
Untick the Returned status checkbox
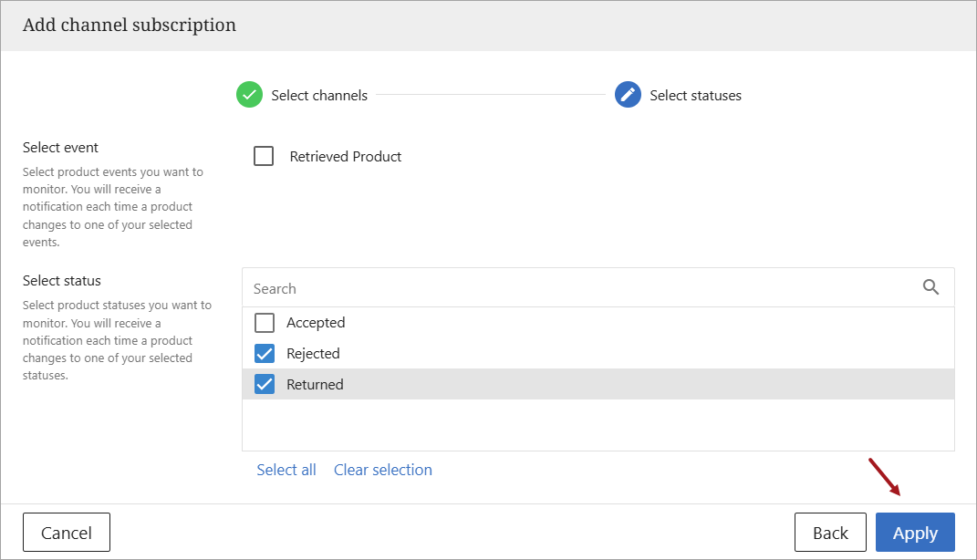point(265,385)
